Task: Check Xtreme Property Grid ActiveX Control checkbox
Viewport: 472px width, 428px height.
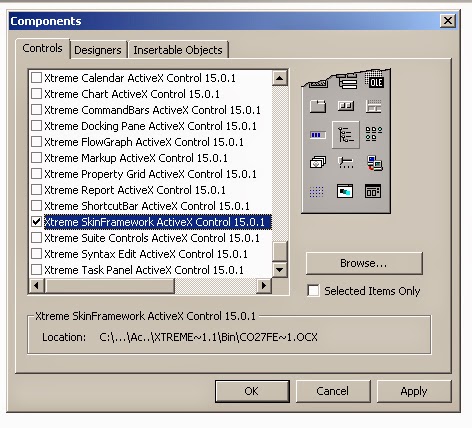Action: 36,174
